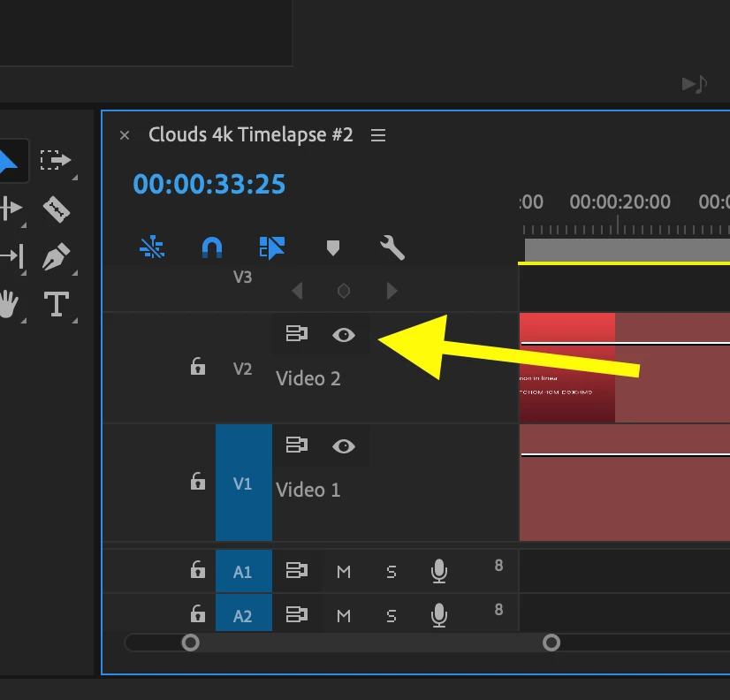This screenshot has height=700, width=730.
Task: Open Type tool flyout triangle
Action: [x=75, y=321]
